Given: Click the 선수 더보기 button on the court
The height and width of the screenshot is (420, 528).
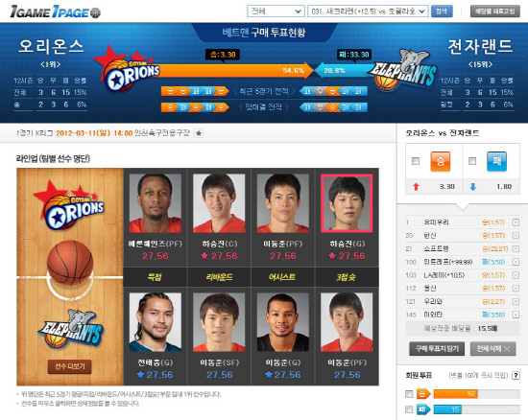Looking at the screenshot, I should pyautogui.click(x=70, y=366).
